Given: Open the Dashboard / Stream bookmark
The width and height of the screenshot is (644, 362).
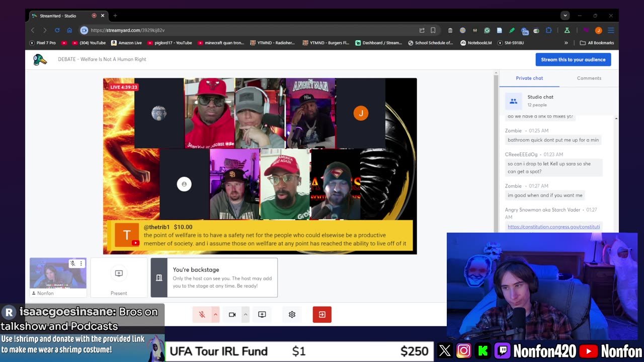Looking at the screenshot, I should click(x=378, y=43).
